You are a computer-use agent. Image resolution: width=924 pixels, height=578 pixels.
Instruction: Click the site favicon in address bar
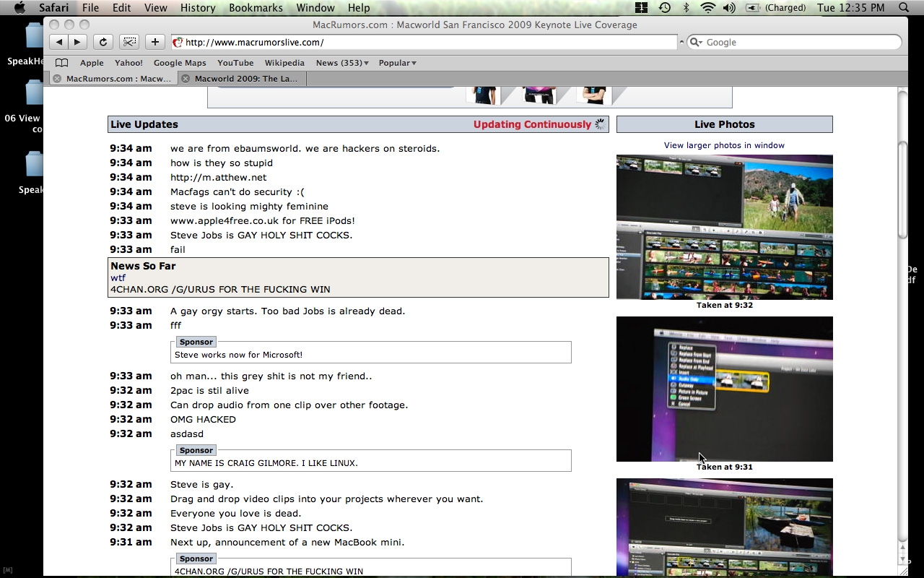pos(178,42)
